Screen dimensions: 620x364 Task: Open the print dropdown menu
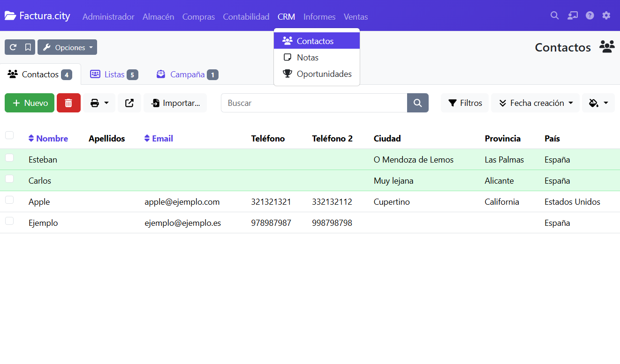click(99, 103)
